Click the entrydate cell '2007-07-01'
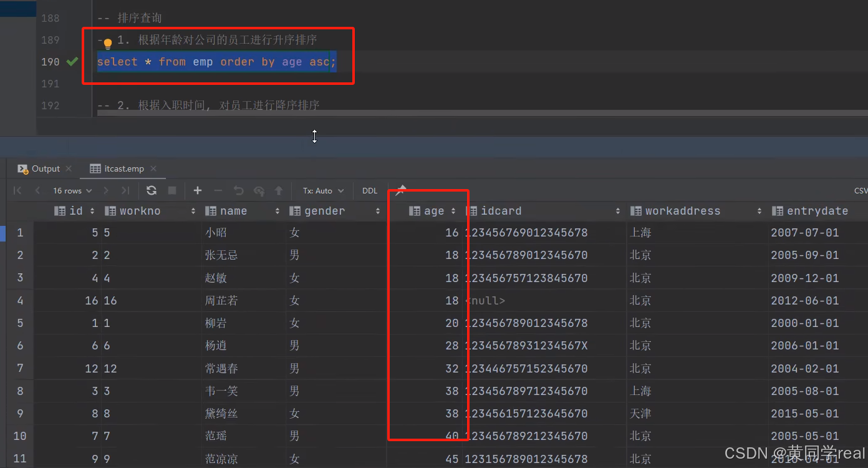This screenshot has height=468, width=868. point(805,233)
